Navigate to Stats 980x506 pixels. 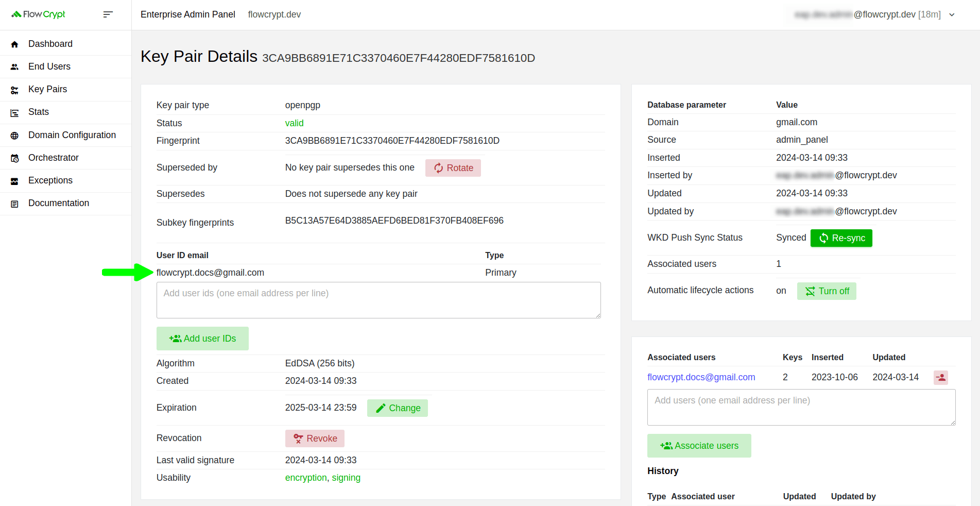39,112
